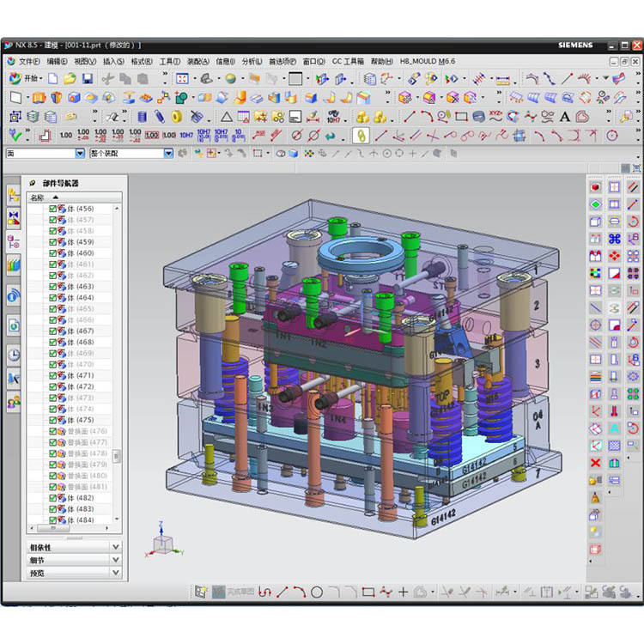This screenshot has height=644, width=644.
Task: Toggle checkbox for 体 (467)
Action: tap(53, 331)
